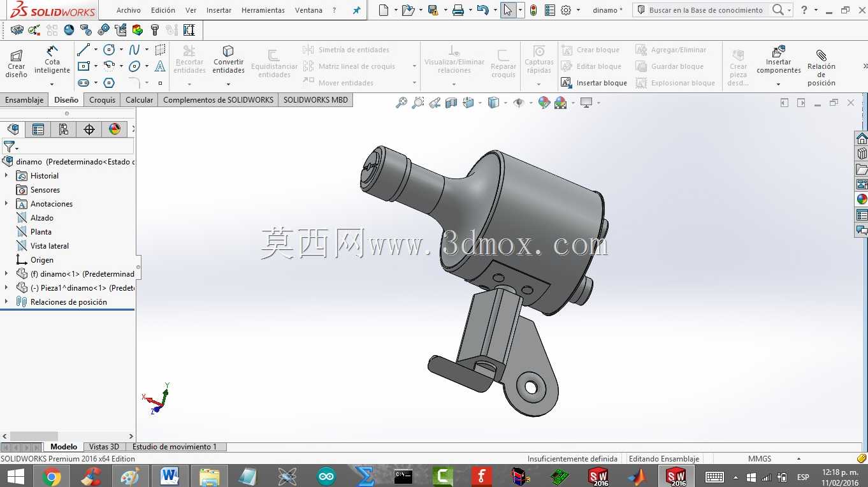Activate the Ellipse sketch tool
Screen dimensions: 868x487
134,66
